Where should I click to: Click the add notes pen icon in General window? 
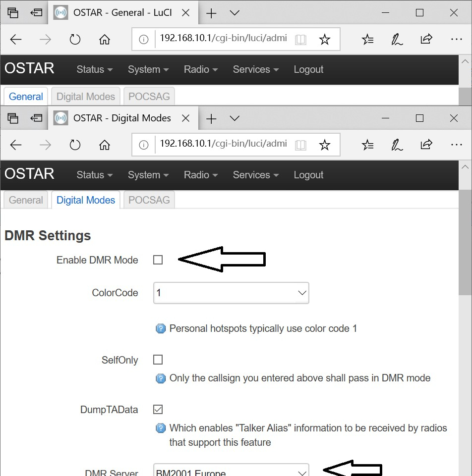coord(397,40)
